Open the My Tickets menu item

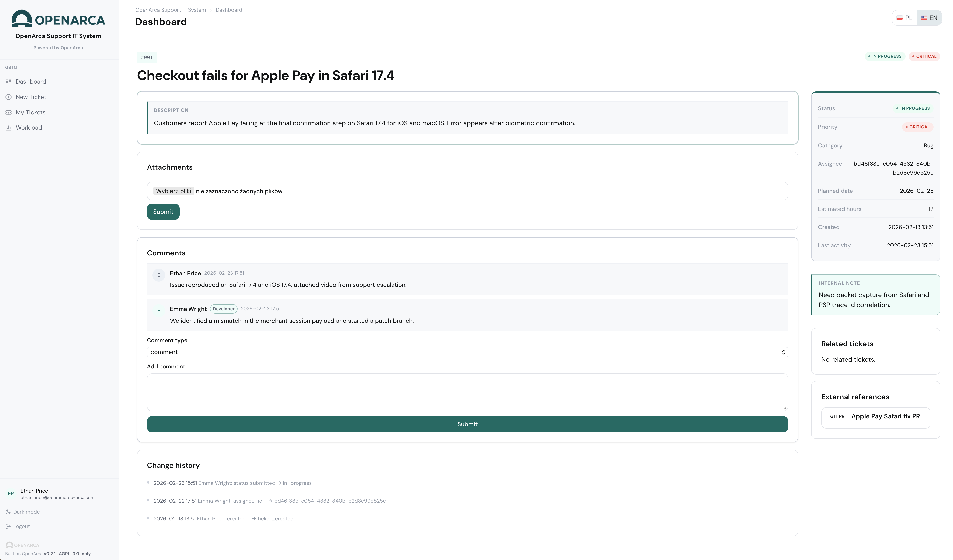tap(30, 112)
